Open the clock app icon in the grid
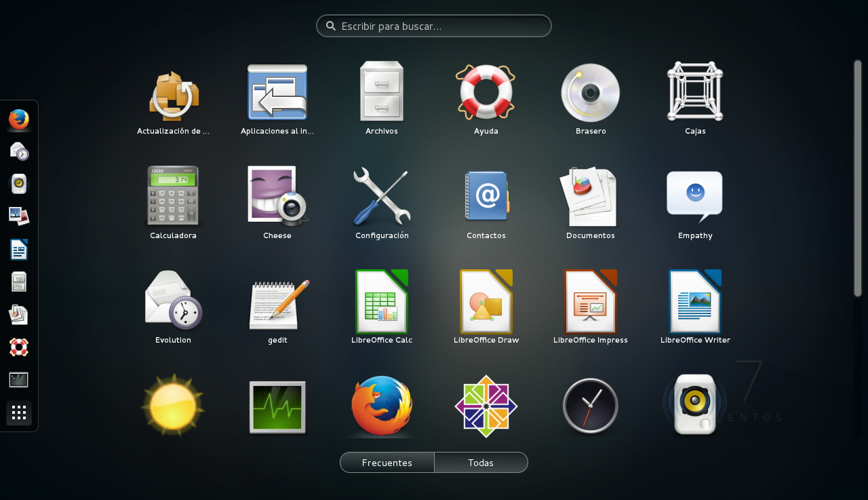 (591, 406)
